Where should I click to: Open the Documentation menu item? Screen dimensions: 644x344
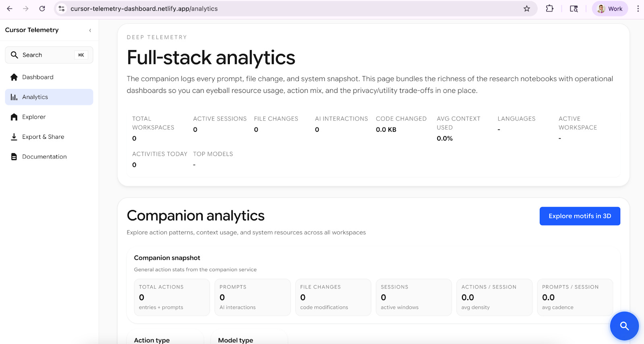tap(49, 157)
